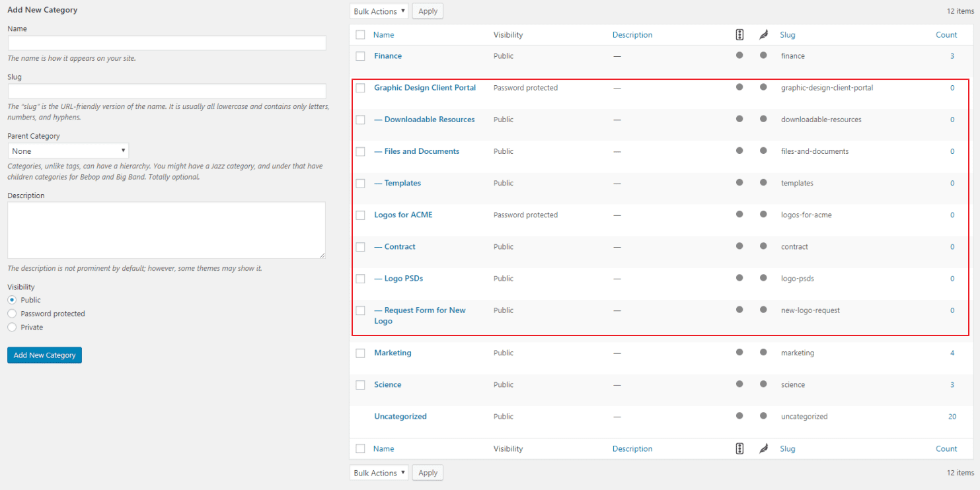Click the feather dot on the Science row

point(764,384)
